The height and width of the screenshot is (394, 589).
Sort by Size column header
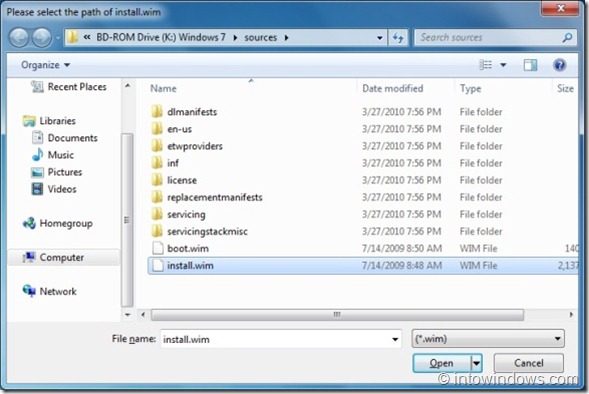[x=565, y=88]
